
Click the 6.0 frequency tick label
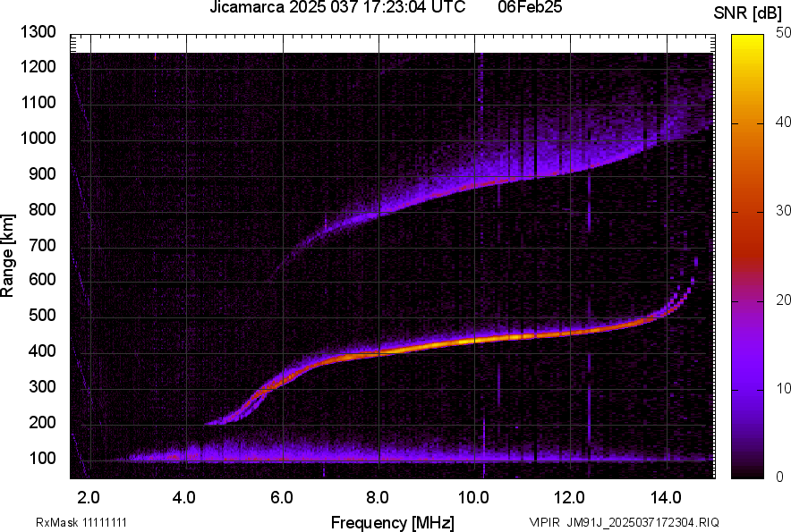282,498
